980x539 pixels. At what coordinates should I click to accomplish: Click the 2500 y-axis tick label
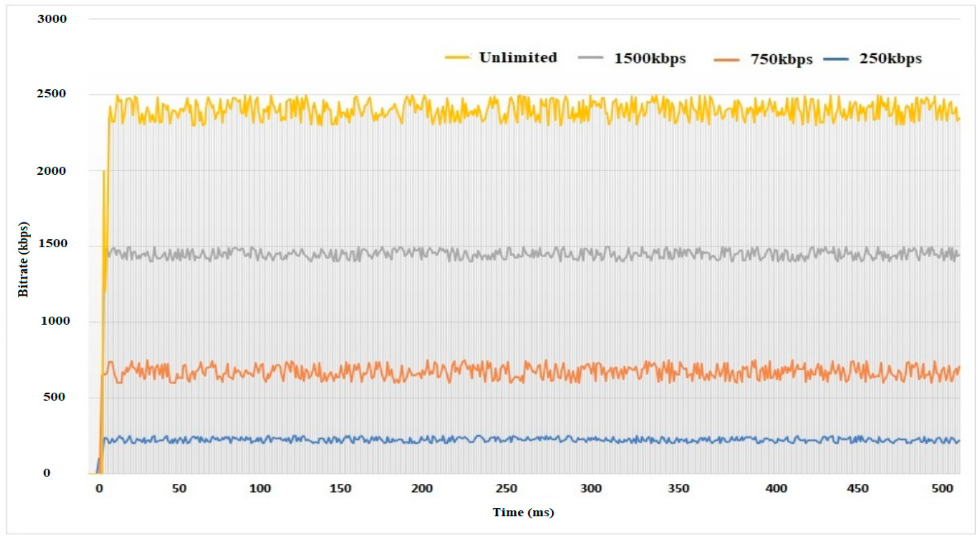pos(51,94)
